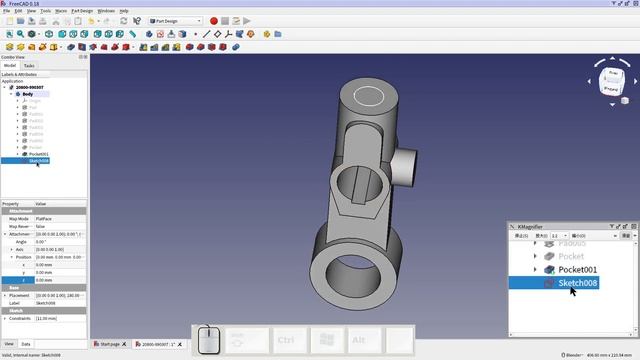Click the Hole tool icon

point(82,47)
